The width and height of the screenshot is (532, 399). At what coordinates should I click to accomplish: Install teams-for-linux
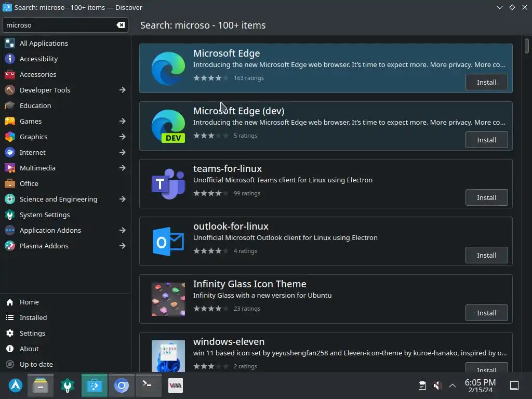pos(486,197)
